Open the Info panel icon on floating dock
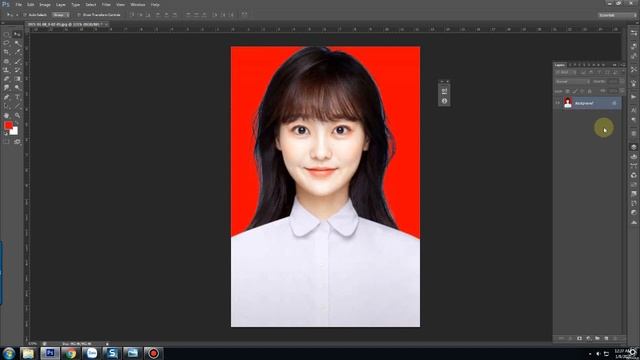The image size is (640, 360). (x=444, y=101)
